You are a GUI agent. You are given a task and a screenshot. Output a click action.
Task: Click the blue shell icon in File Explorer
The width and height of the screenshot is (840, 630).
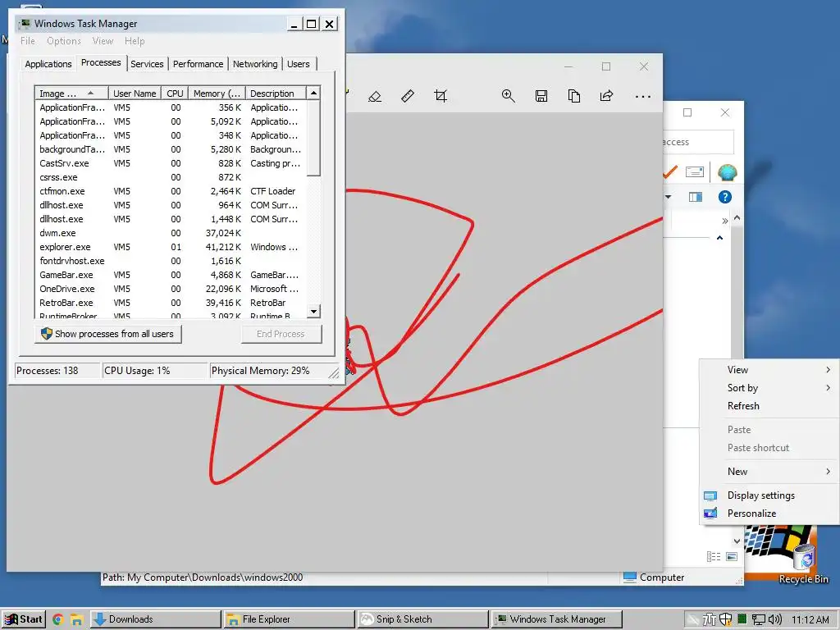(727, 172)
